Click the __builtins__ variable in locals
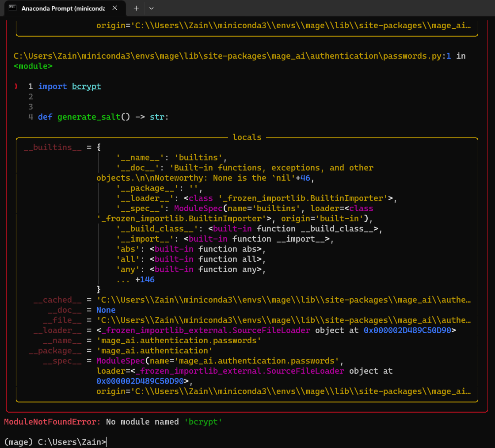The width and height of the screenshot is (495, 448). (52, 147)
